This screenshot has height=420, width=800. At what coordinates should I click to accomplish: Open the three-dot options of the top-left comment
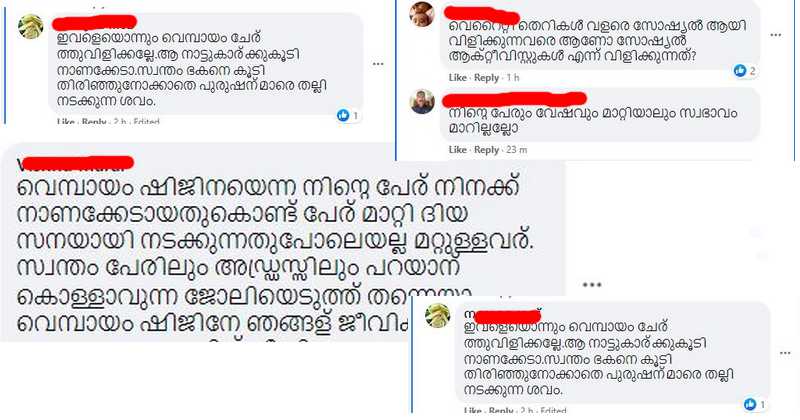pos(378,64)
